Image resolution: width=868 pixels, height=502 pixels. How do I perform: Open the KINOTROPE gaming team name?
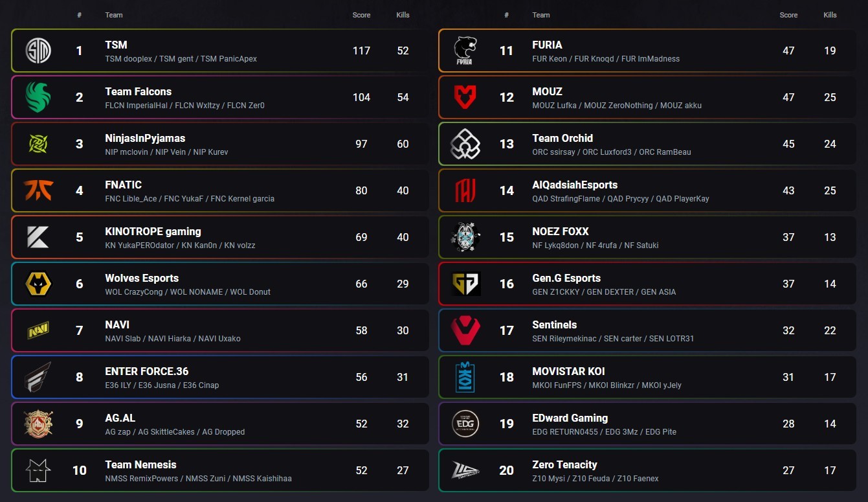tap(153, 231)
